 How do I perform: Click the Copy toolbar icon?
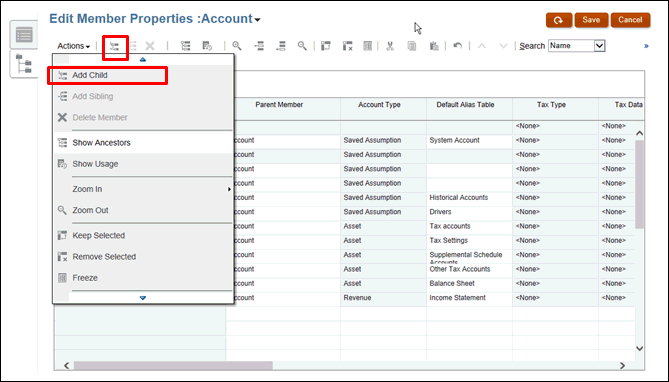point(412,46)
